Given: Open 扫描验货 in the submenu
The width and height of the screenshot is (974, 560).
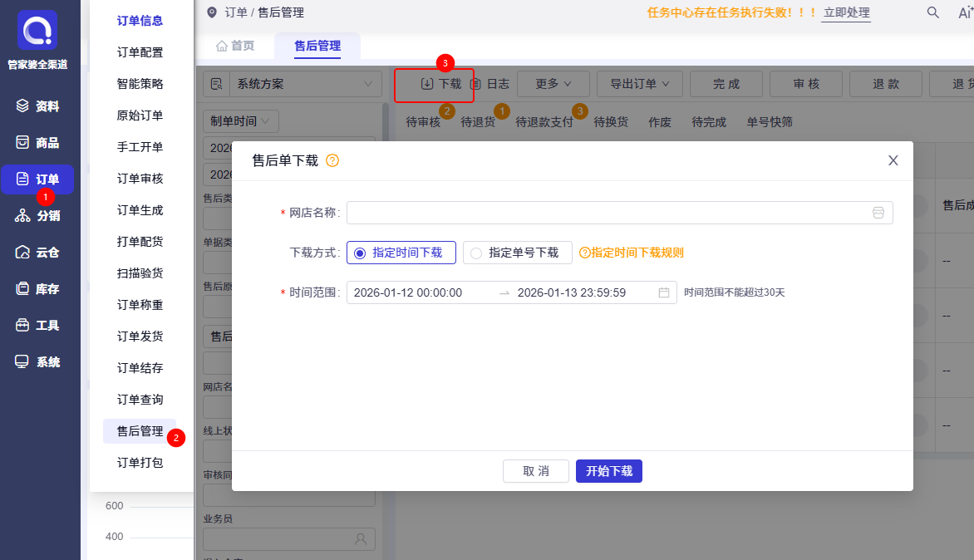Looking at the screenshot, I should (140, 273).
